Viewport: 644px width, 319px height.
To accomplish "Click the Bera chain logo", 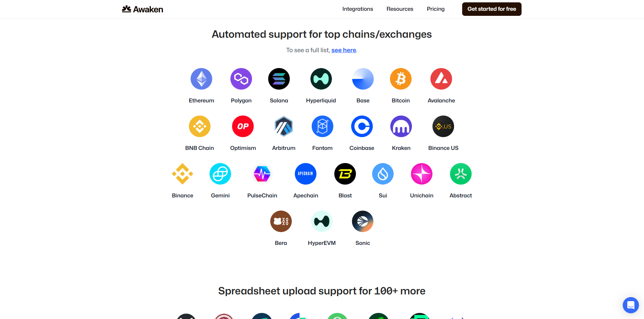I will tap(281, 221).
